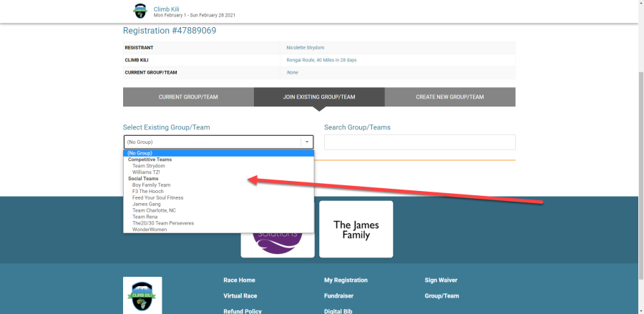The height and width of the screenshot is (314, 644).
Task: Open the Group/Team footer link
Action: 441,295
